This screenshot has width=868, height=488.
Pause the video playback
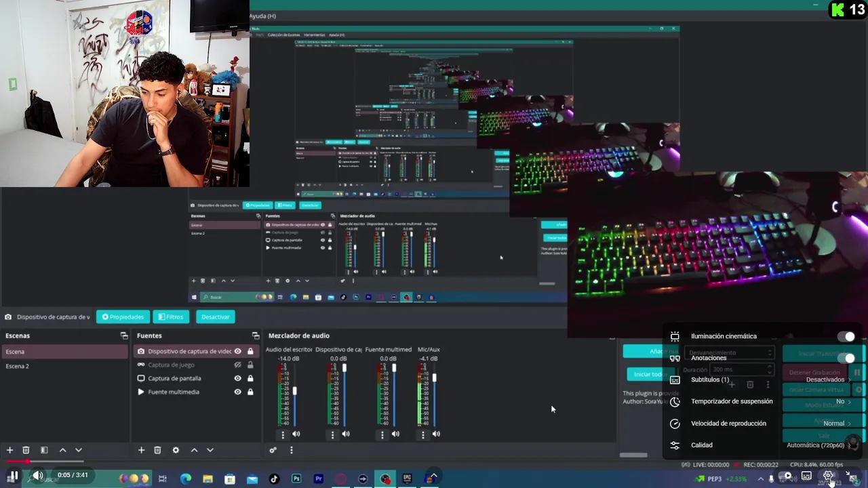pyautogui.click(x=13, y=476)
